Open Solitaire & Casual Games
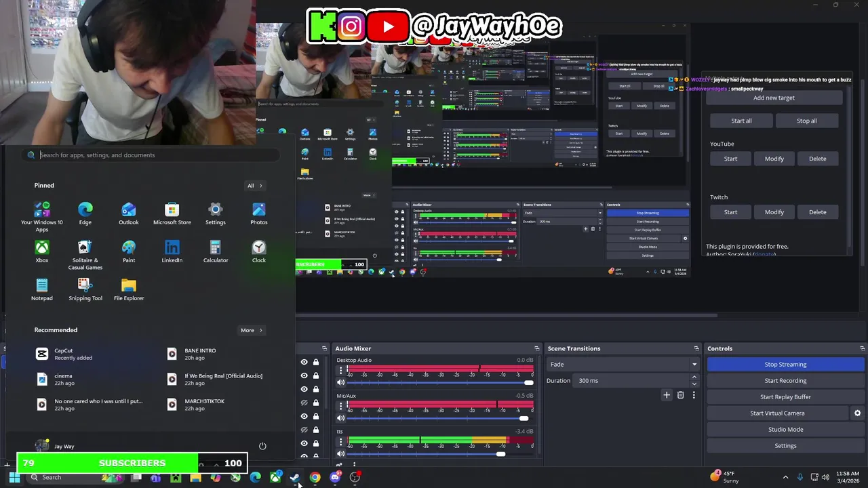The image size is (868, 488). [x=85, y=255]
